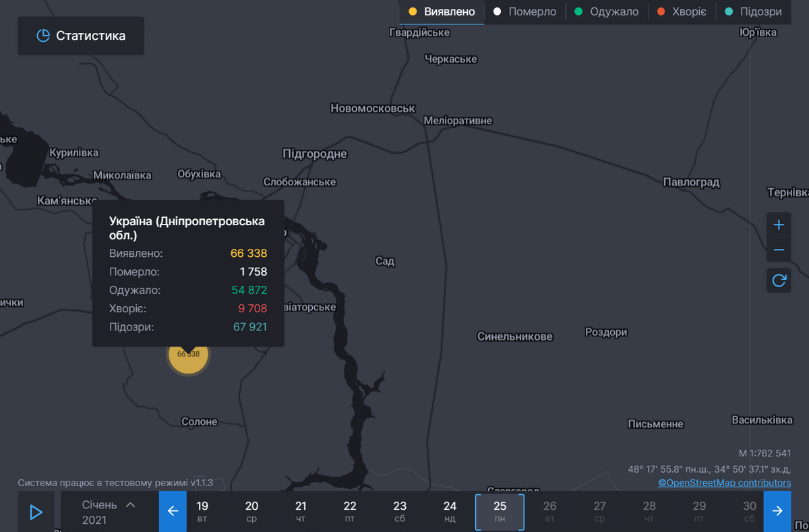Select the 22 пт date

[x=350, y=512]
